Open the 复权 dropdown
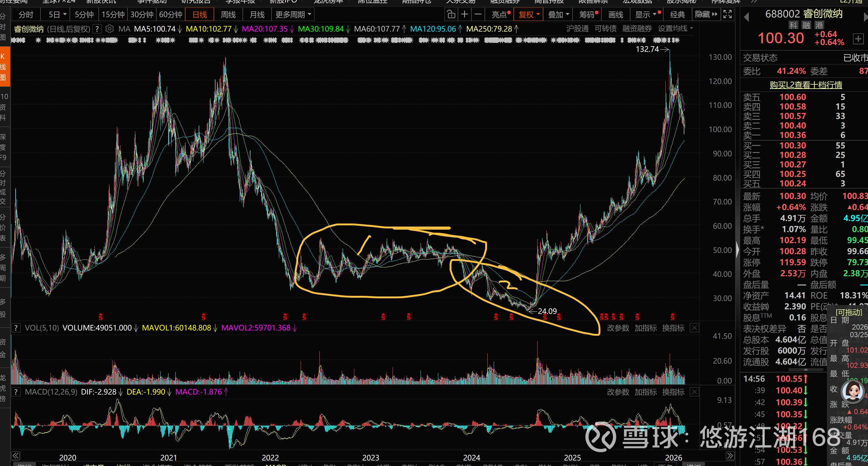The width and height of the screenshot is (868, 466). (529, 14)
